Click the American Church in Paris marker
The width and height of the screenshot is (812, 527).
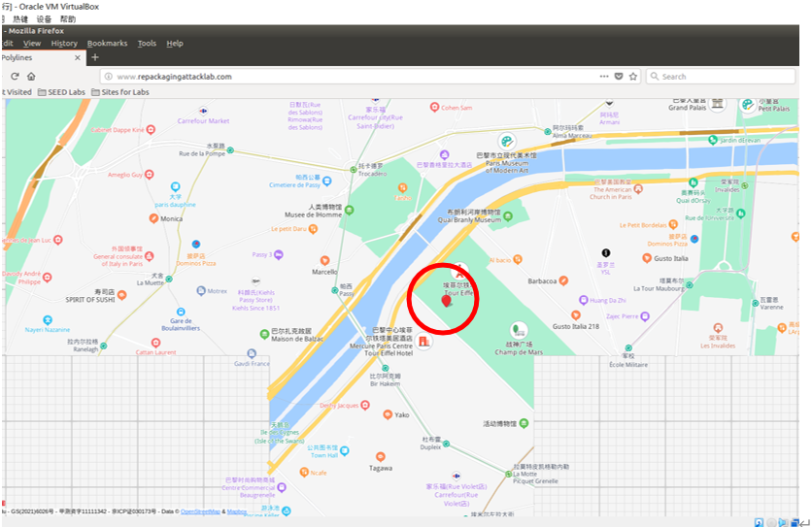(x=638, y=189)
